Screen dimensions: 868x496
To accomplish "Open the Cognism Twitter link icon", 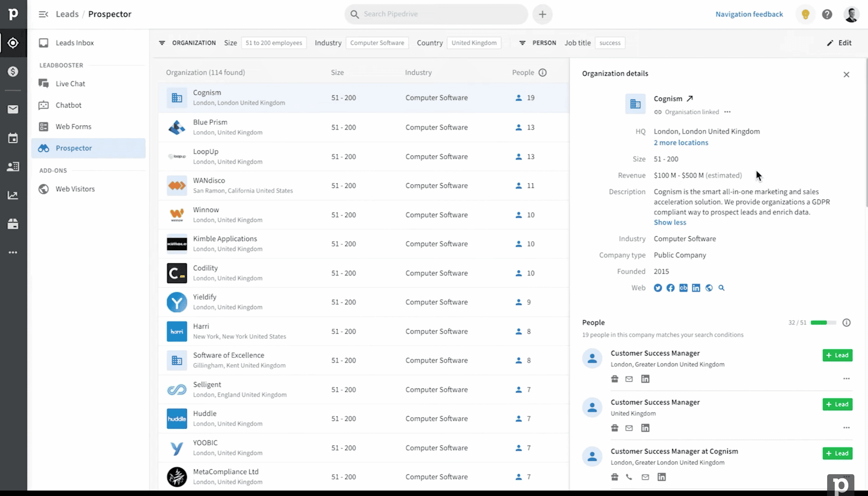I will pos(658,288).
